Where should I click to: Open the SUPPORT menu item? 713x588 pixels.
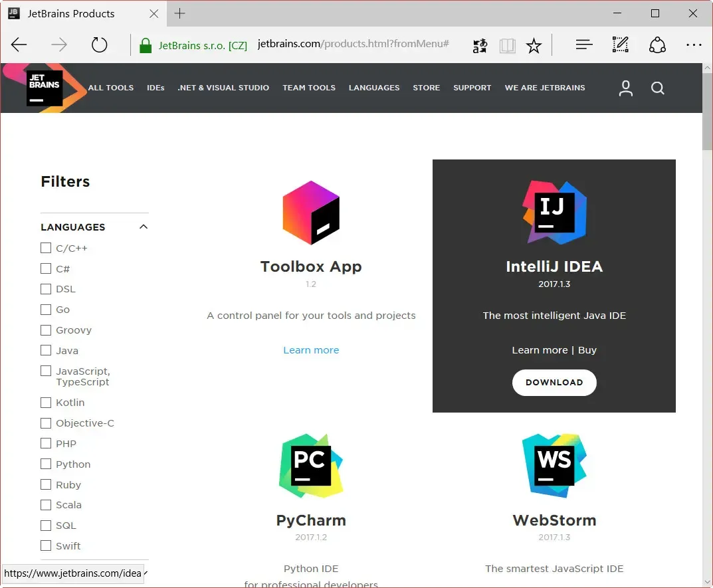tap(472, 88)
